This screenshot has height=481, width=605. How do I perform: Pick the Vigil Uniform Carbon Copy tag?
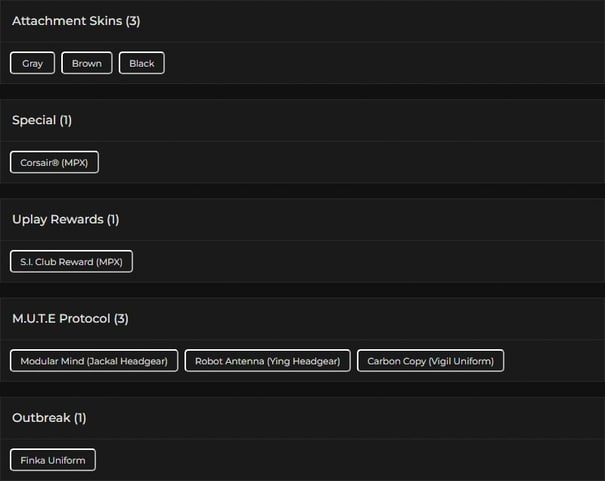(x=430, y=360)
